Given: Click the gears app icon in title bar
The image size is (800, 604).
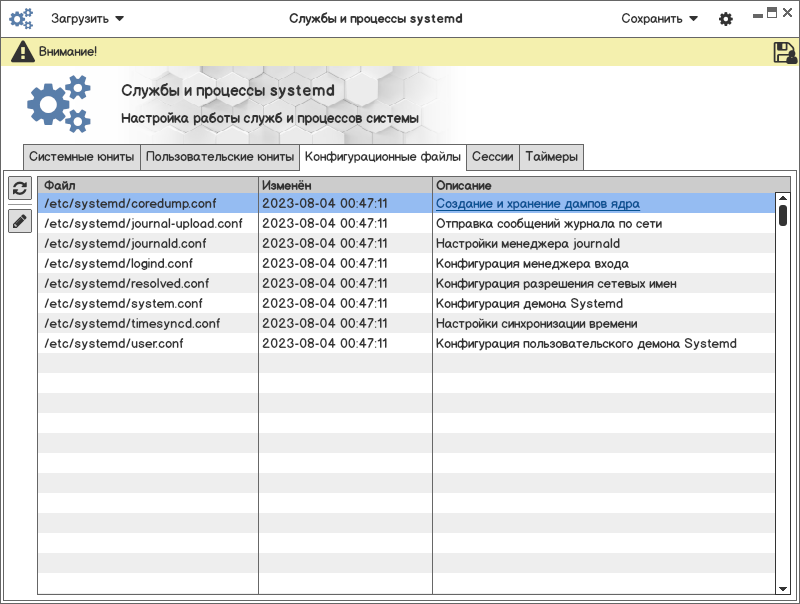Looking at the screenshot, I should coord(21,18).
